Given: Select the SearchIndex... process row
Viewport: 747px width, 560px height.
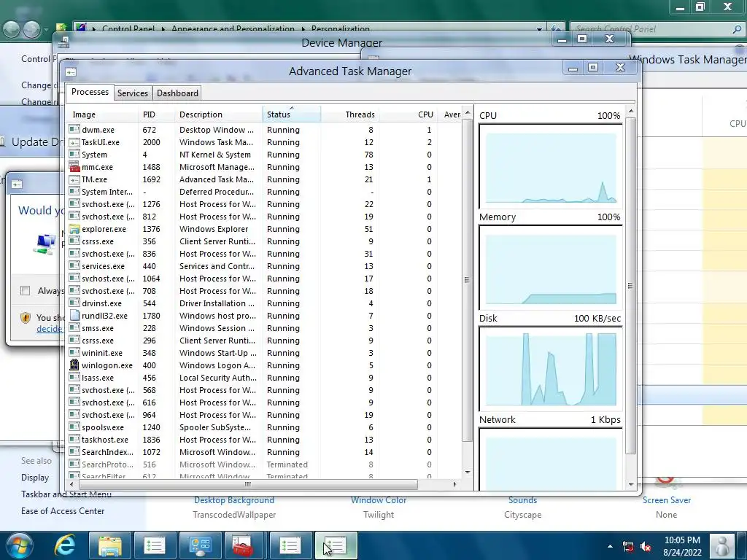Looking at the screenshot, I should coord(264,452).
